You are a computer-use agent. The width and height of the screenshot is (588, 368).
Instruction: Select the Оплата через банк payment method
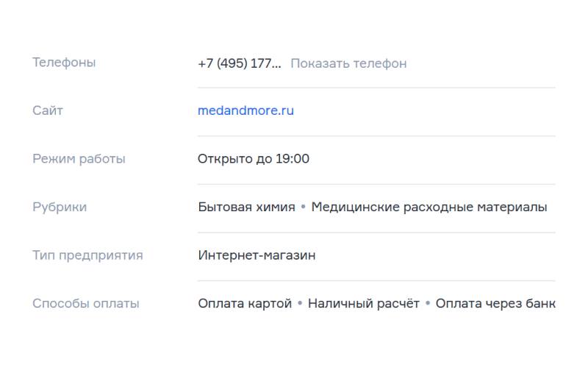tap(495, 303)
